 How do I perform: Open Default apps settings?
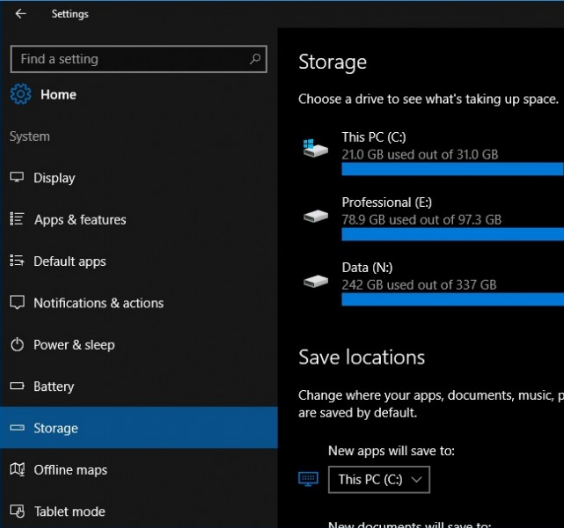139,261
